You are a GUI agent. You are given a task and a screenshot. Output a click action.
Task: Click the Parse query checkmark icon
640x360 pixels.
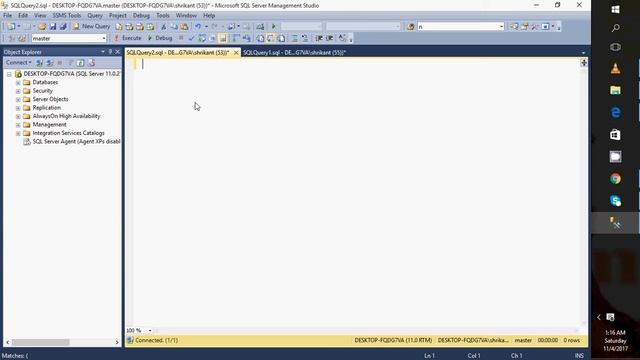click(191, 38)
